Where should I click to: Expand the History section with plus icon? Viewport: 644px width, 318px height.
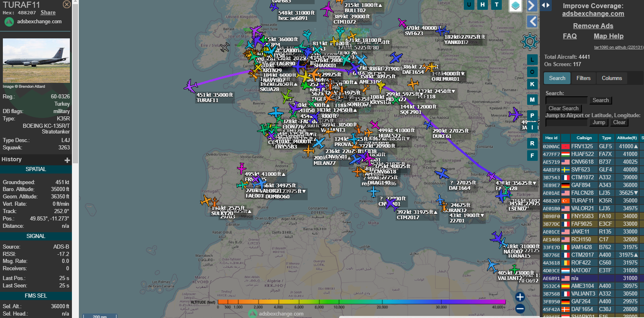coord(67,160)
